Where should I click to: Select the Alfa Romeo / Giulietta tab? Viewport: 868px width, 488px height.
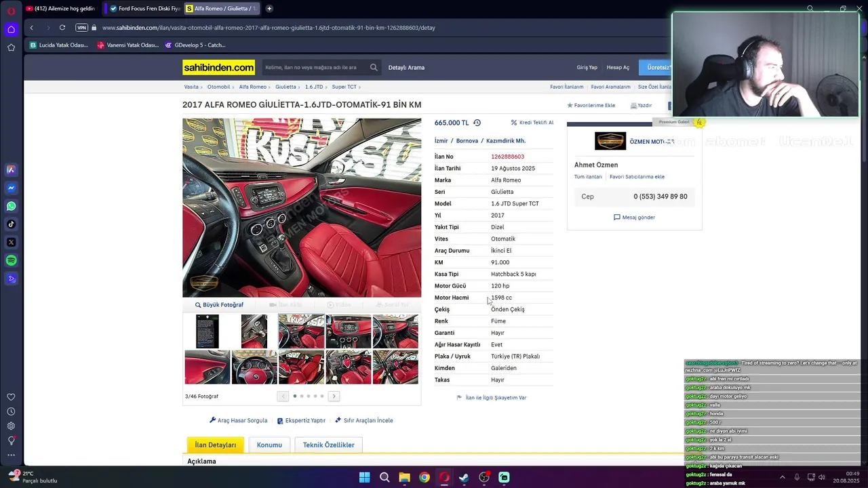[222, 9]
